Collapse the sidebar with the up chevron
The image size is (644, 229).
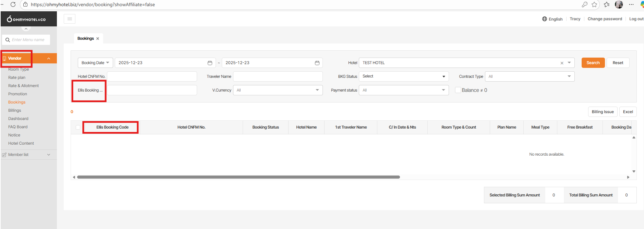pyautogui.click(x=26, y=29)
